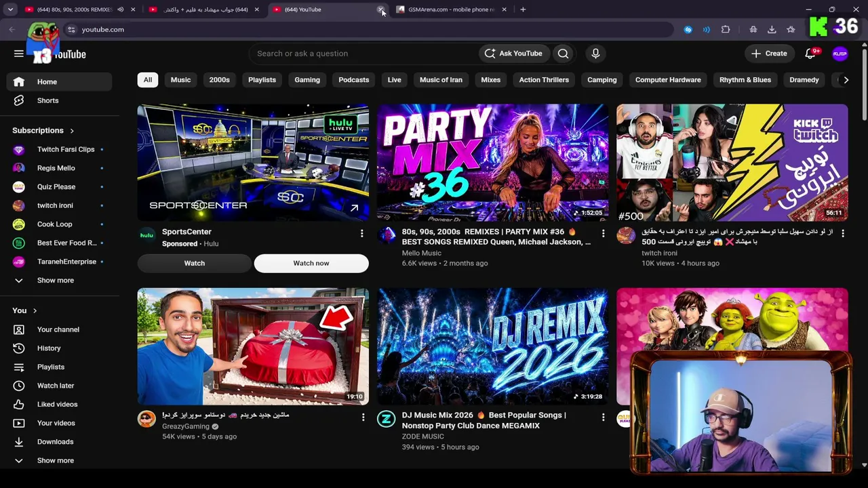The height and width of the screenshot is (488, 868).
Task: Open the browser extensions puzzle icon
Action: pyautogui.click(x=726, y=30)
